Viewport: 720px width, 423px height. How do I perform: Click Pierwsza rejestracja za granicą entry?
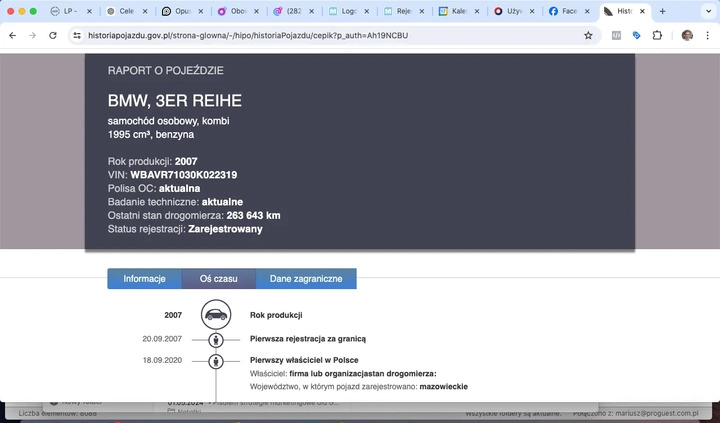[308, 339]
